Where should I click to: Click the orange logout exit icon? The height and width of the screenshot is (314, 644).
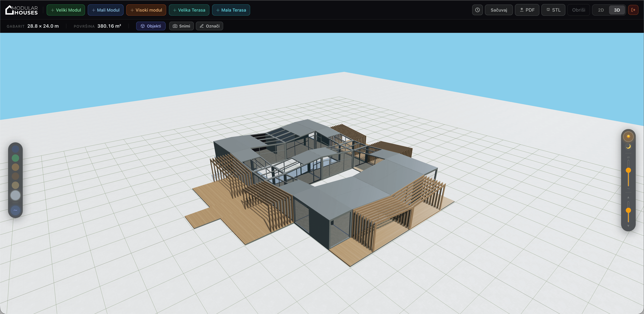point(633,10)
